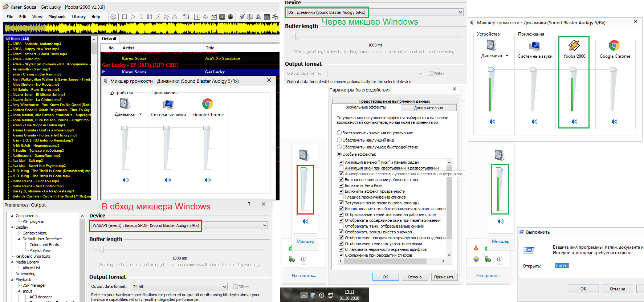This screenshot has height=302, width=644.
Task: Click the foobar2000 app icon in volume mixer
Action: [574, 45]
